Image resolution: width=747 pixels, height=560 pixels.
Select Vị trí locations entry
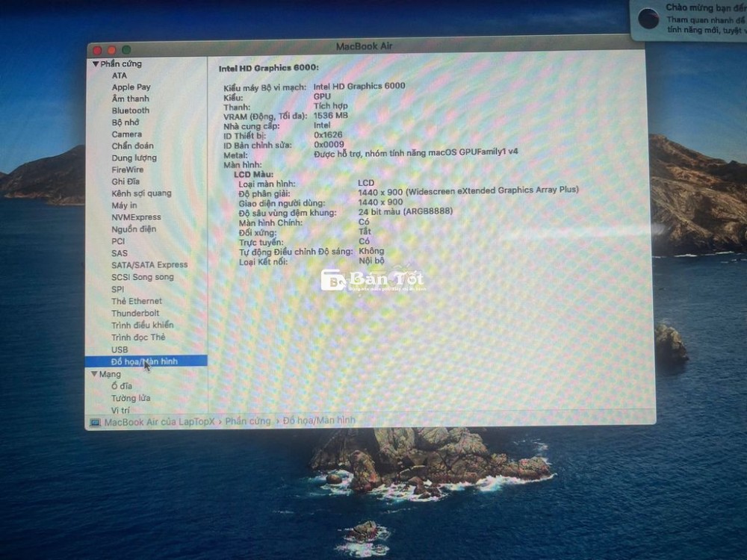pyautogui.click(x=120, y=410)
